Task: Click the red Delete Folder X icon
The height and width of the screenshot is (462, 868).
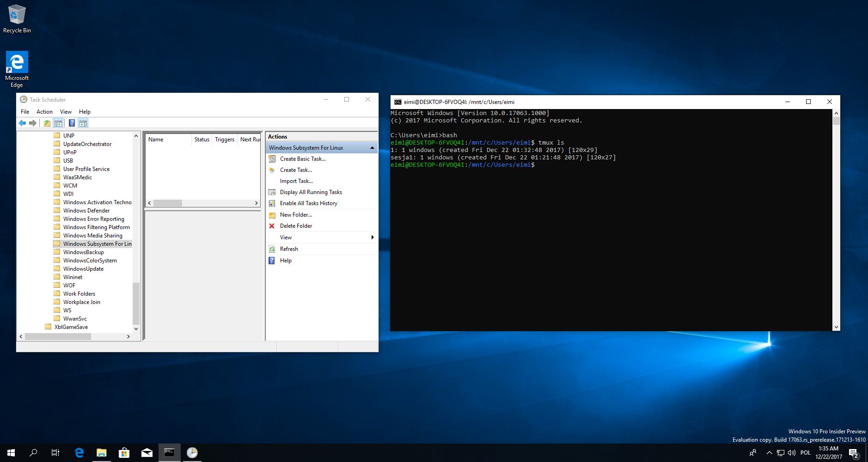Action: (x=272, y=226)
